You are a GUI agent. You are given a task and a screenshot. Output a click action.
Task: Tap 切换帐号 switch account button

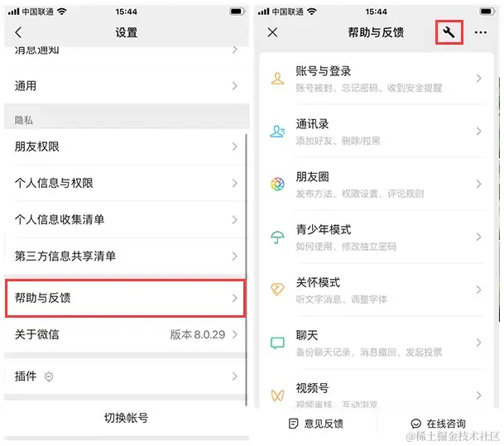click(127, 418)
